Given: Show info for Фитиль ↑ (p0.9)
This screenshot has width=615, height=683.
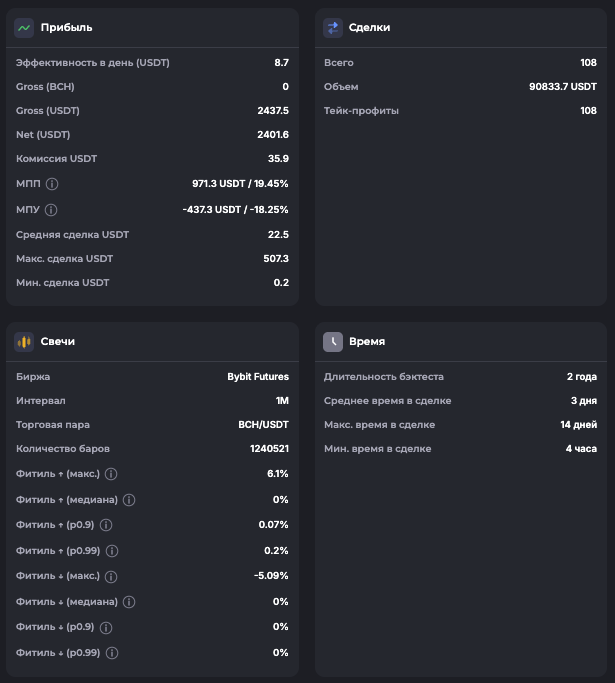Looking at the screenshot, I should (x=106, y=525).
